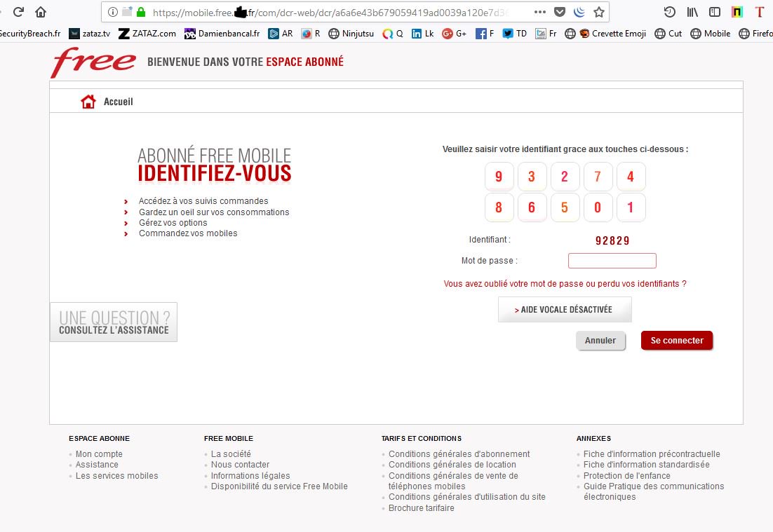The width and height of the screenshot is (773, 532).
Task: Open the ZATAZ.com bookmark
Action: (147, 33)
